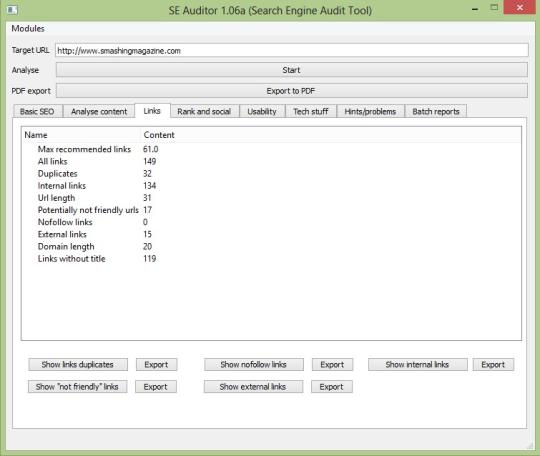Click the application icon in title bar

click(x=12, y=10)
